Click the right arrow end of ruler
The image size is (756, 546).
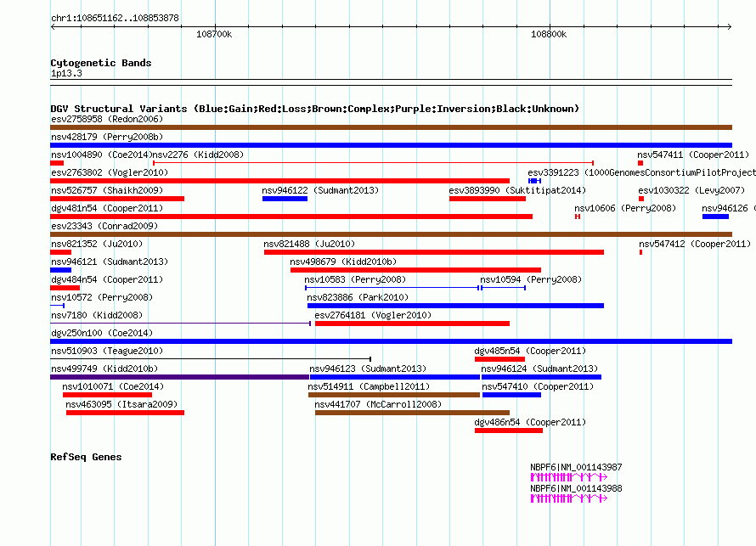pos(730,27)
